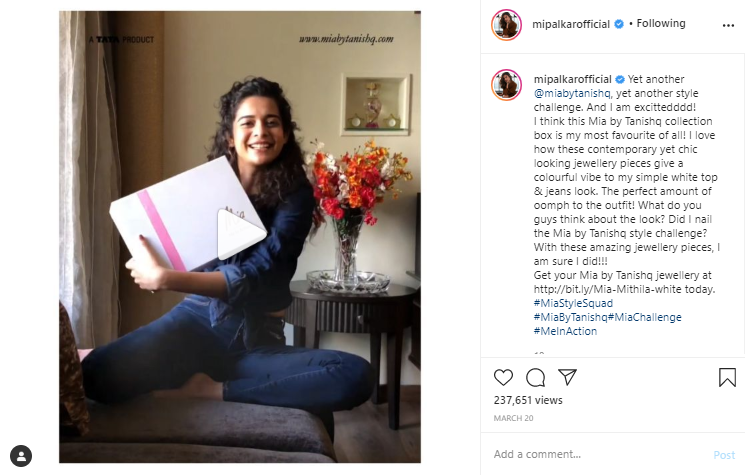Open hashtag #MiaChallenge
This screenshot has width=745, height=475.
(x=644, y=317)
